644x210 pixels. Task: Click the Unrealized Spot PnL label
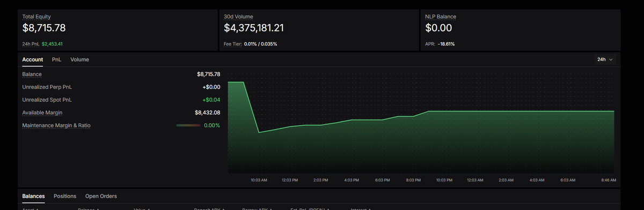(47, 100)
